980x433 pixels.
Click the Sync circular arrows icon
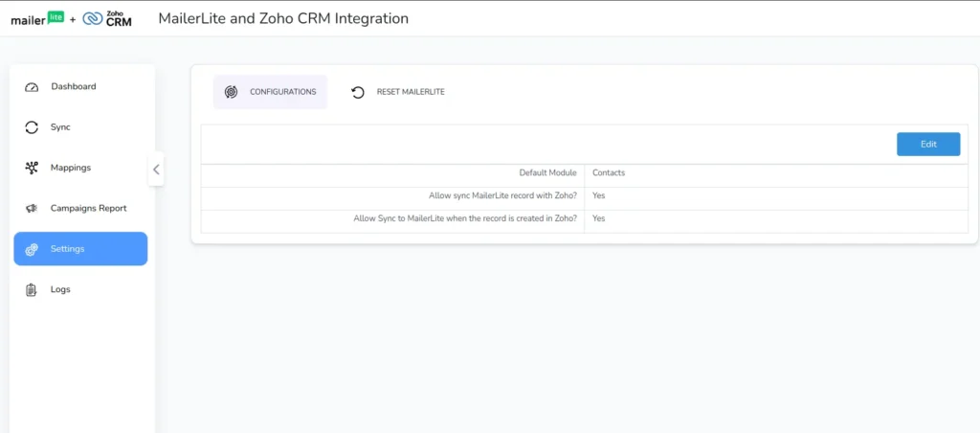(32, 127)
